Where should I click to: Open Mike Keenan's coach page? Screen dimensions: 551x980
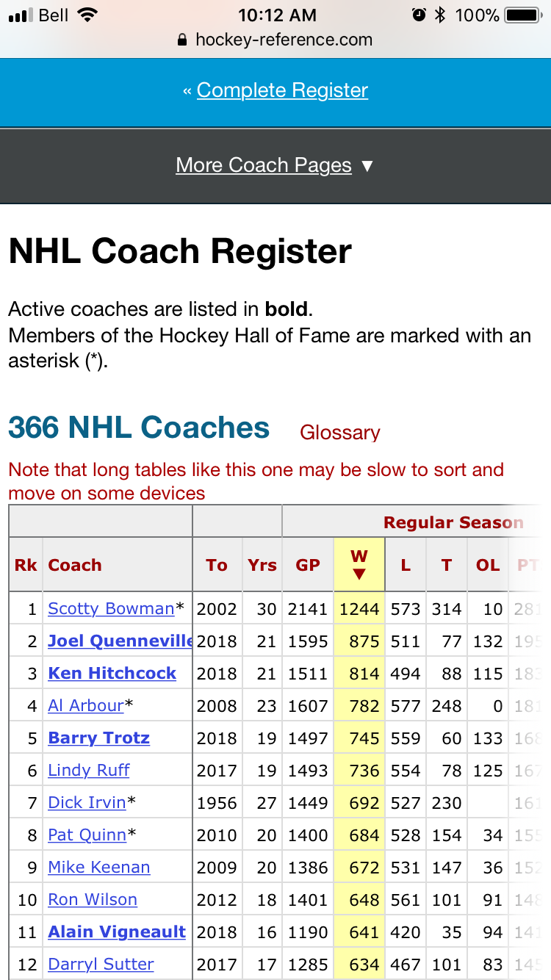tap(99, 868)
